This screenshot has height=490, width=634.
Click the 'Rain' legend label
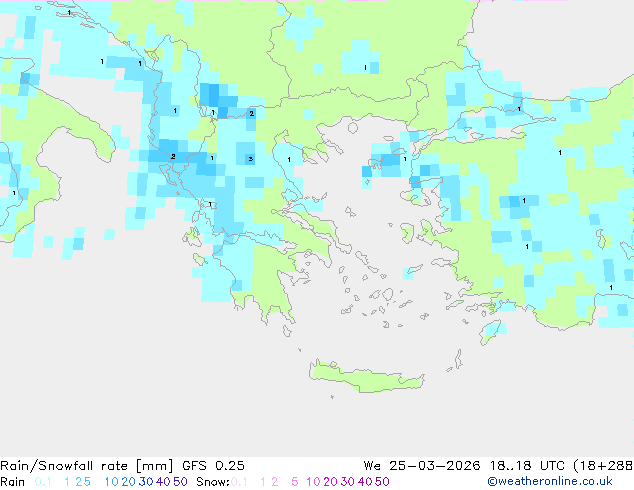point(13,482)
